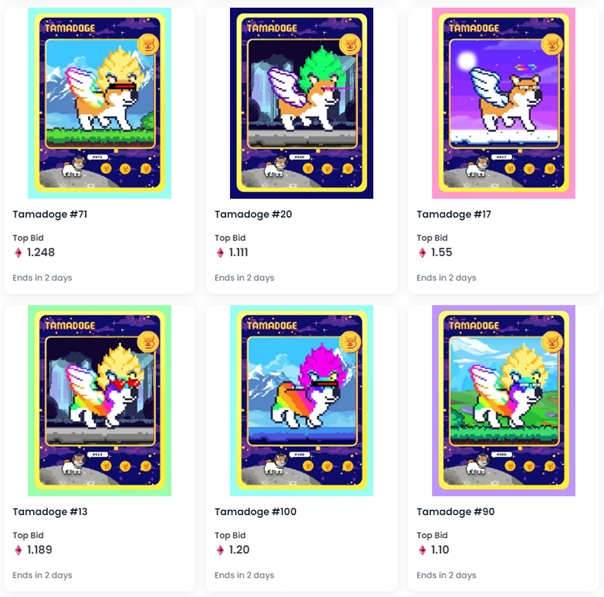604x597 pixels.
Task: Click the Tamadoge #90 title link
Action: 456,511
